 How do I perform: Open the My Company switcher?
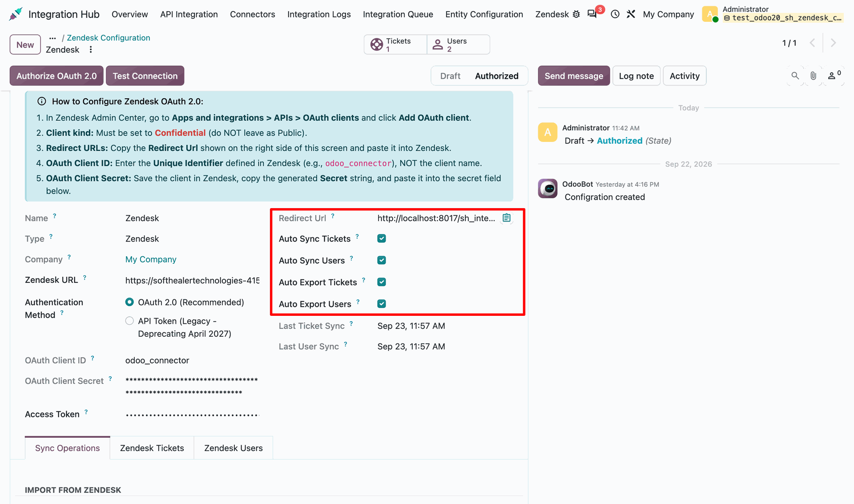pyautogui.click(x=668, y=14)
